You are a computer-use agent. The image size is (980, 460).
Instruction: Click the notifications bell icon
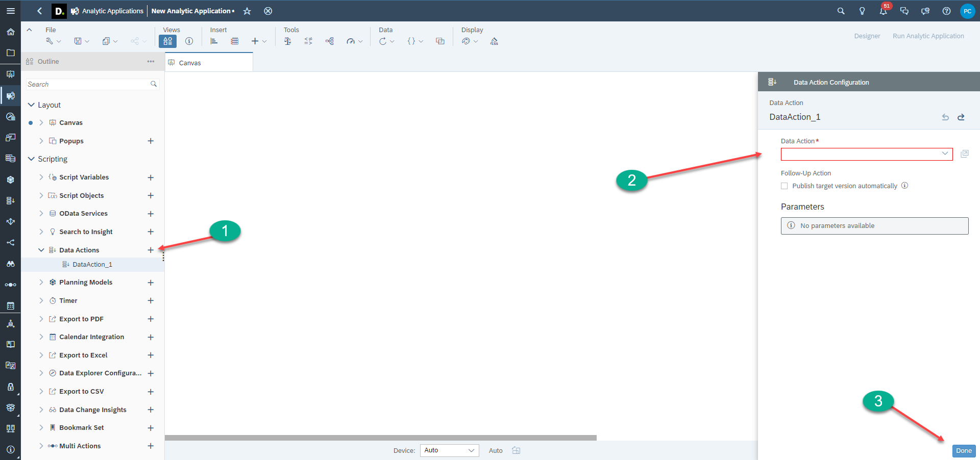tap(883, 11)
